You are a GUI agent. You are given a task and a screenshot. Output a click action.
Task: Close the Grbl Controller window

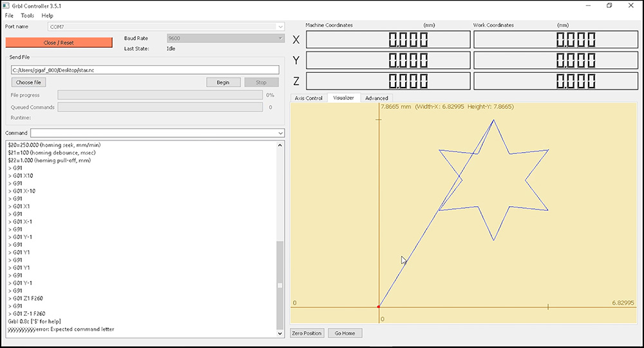(x=631, y=6)
